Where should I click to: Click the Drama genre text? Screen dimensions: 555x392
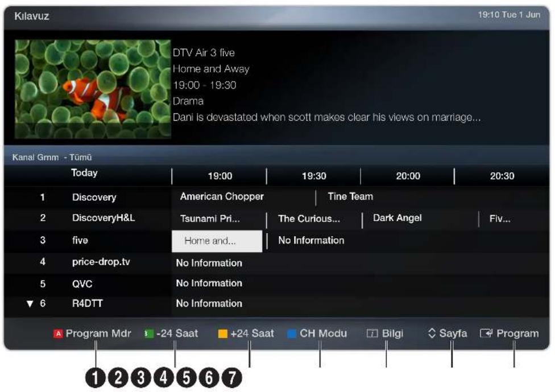click(x=188, y=101)
